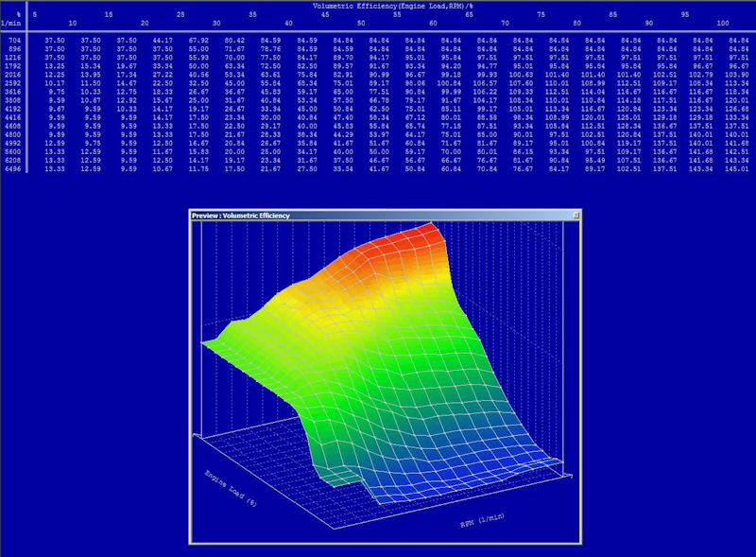
Task: Select the 704 RPM row header
Action: 14,41
